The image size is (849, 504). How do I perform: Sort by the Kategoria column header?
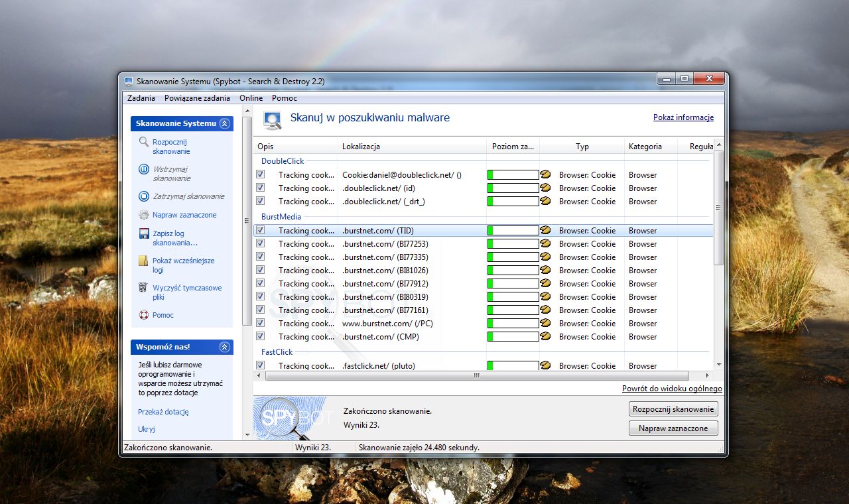tap(650, 147)
